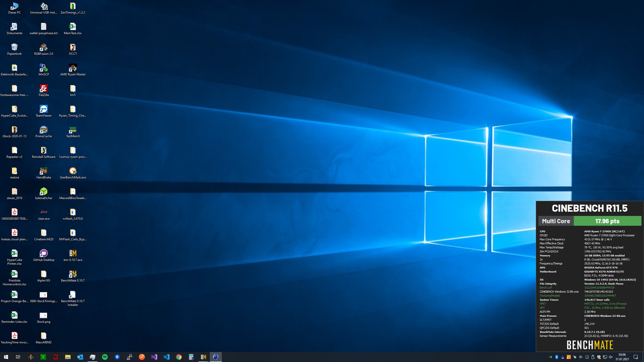Viewport: 644px width, 362px height.
Task: Launch Google Chrome from the taskbar
Action: (x=179, y=357)
